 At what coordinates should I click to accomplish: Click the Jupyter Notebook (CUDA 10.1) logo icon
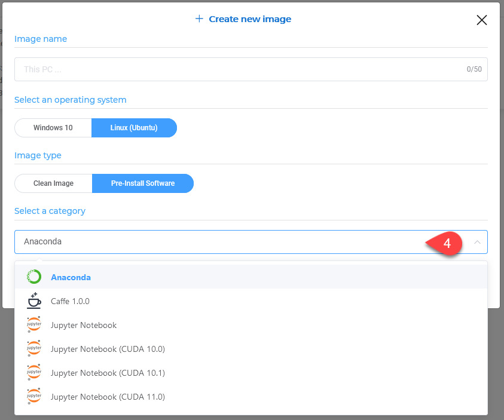click(33, 372)
